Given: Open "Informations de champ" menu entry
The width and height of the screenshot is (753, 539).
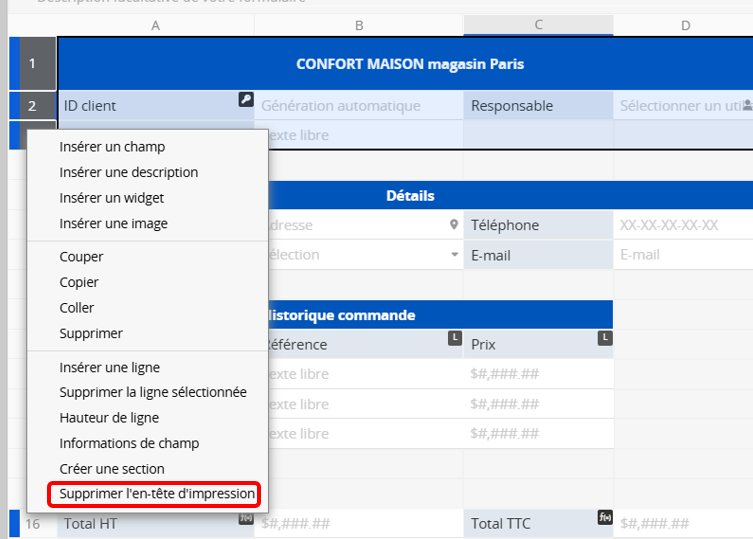Looking at the screenshot, I should click(x=129, y=443).
